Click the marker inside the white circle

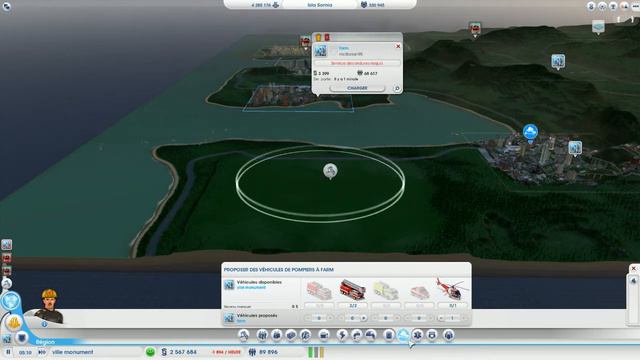point(330,171)
